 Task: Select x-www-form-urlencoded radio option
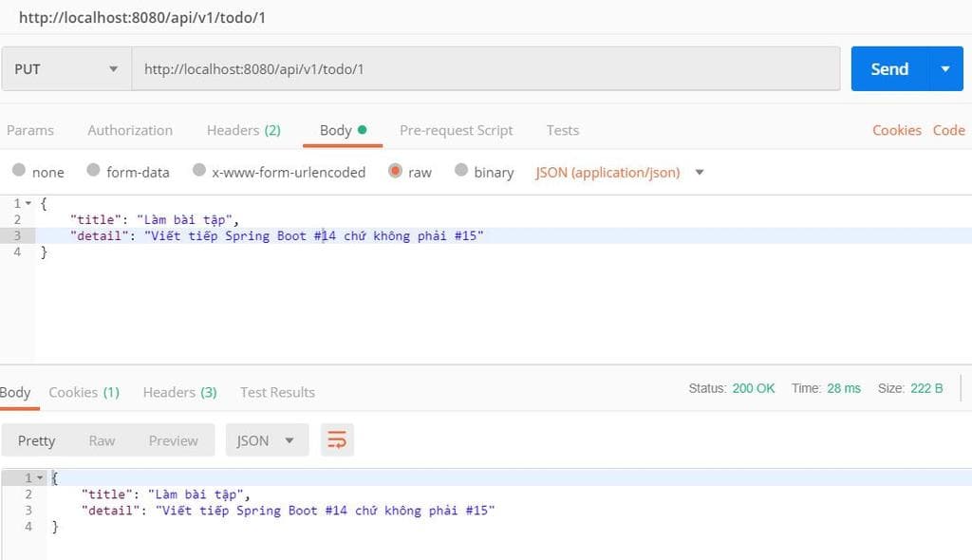click(x=199, y=170)
